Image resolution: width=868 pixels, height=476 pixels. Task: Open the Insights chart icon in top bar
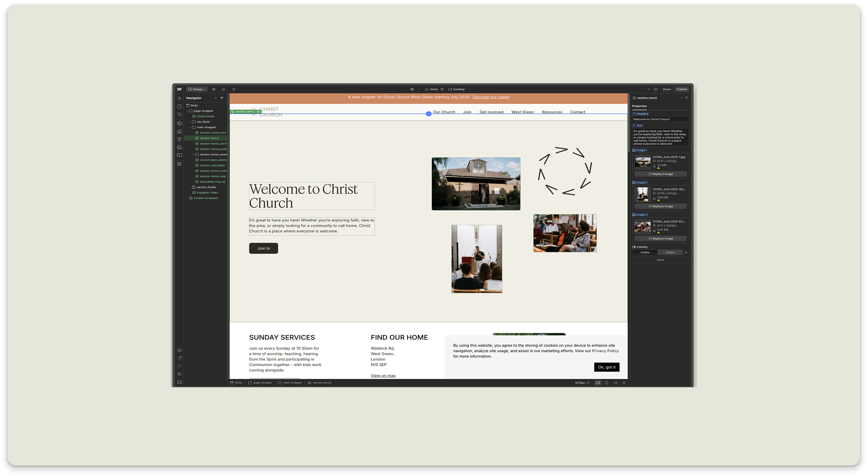coord(224,89)
